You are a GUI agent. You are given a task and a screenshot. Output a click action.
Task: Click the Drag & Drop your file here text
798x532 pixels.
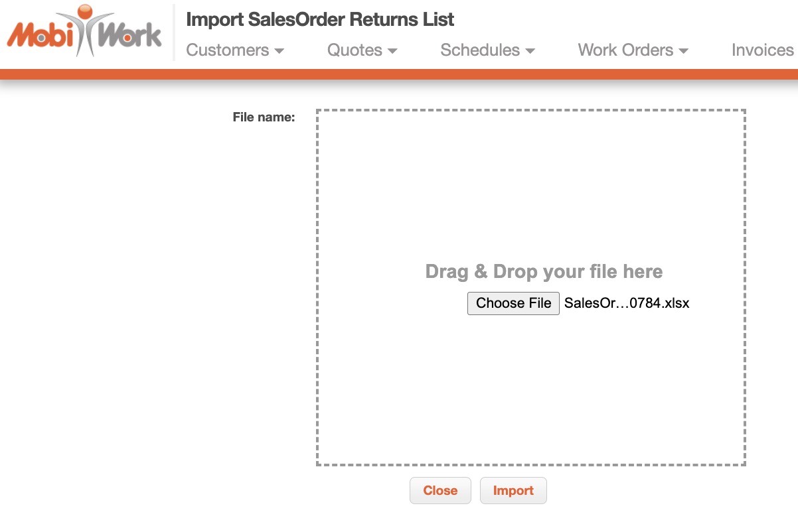[544, 272]
